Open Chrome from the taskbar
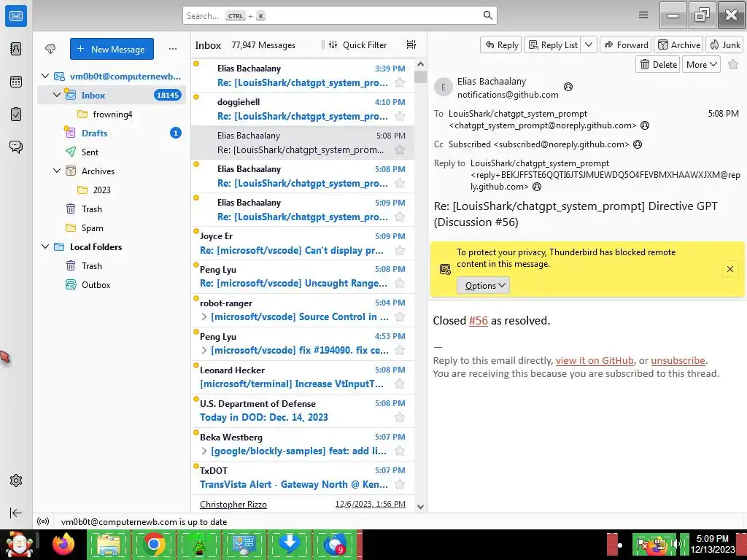 click(x=154, y=544)
